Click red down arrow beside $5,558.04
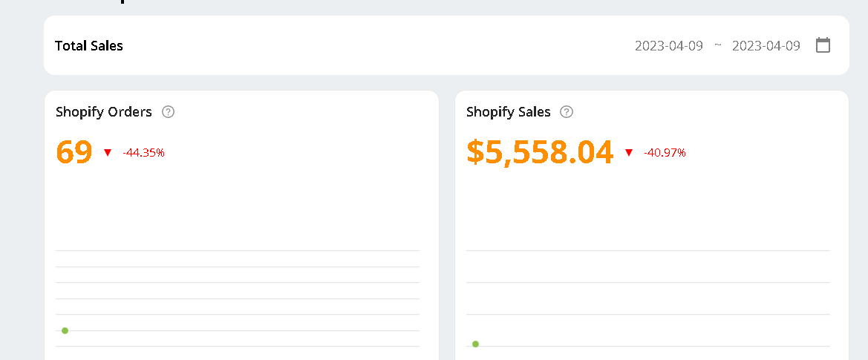868x360 pixels. [x=629, y=153]
